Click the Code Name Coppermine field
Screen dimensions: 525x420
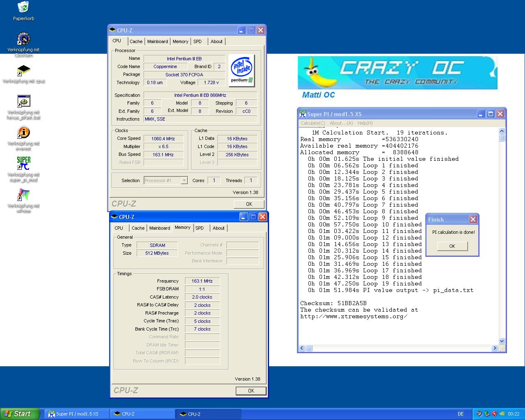[165, 66]
